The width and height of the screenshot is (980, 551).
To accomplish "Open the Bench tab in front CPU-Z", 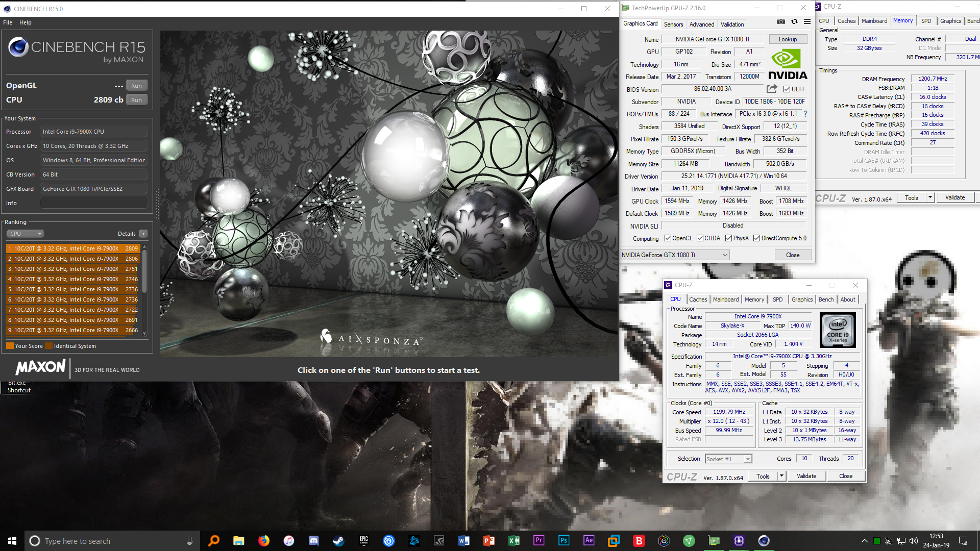I will (x=826, y=299).
